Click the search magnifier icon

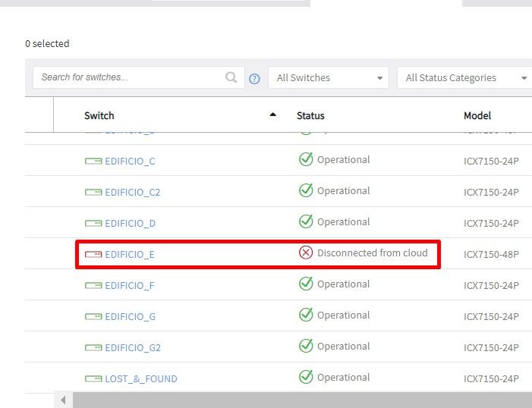click(x=231, y=77)
